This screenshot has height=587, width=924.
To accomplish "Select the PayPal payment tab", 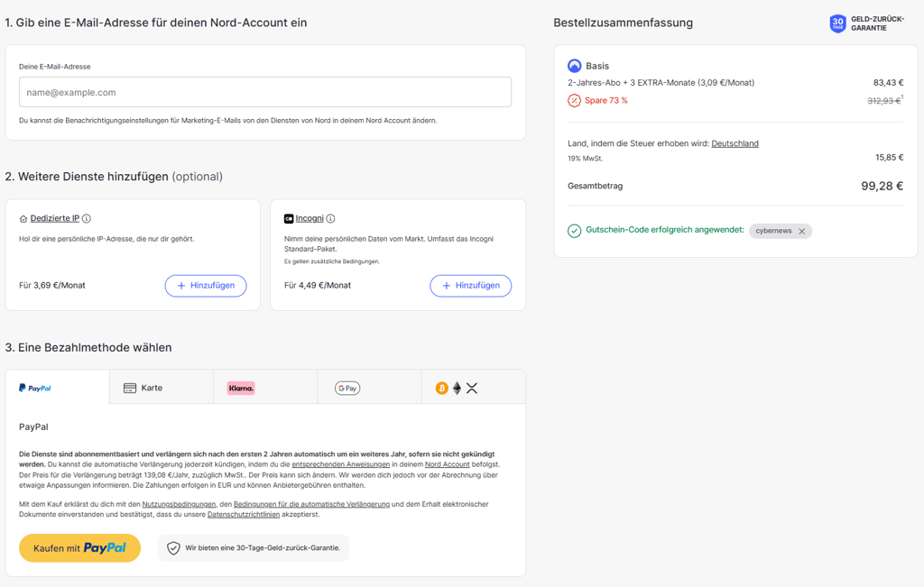I will point(58,388).
